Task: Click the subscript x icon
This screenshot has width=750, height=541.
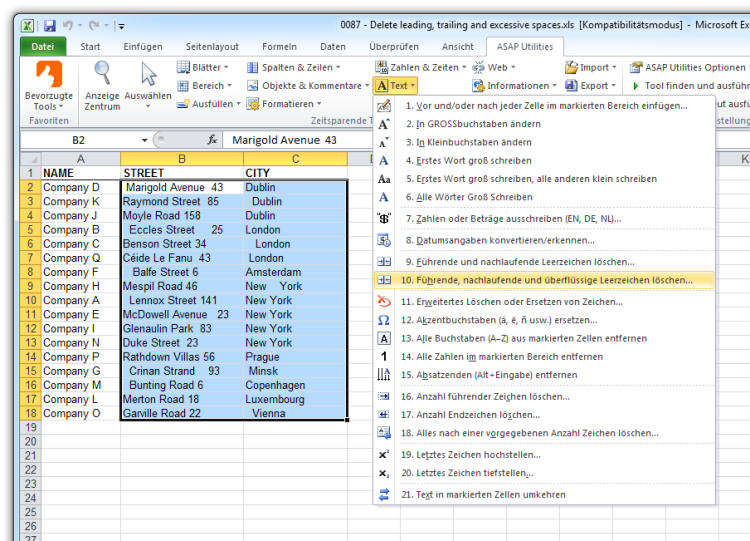Action: point(384,473)
